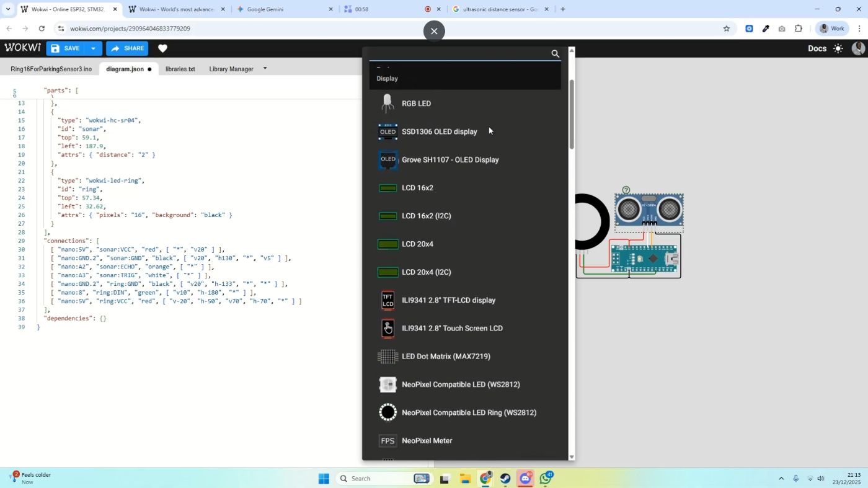868x488 pixels.
Task: Expand the Save dropdown arrow
Action: point(93,48)
